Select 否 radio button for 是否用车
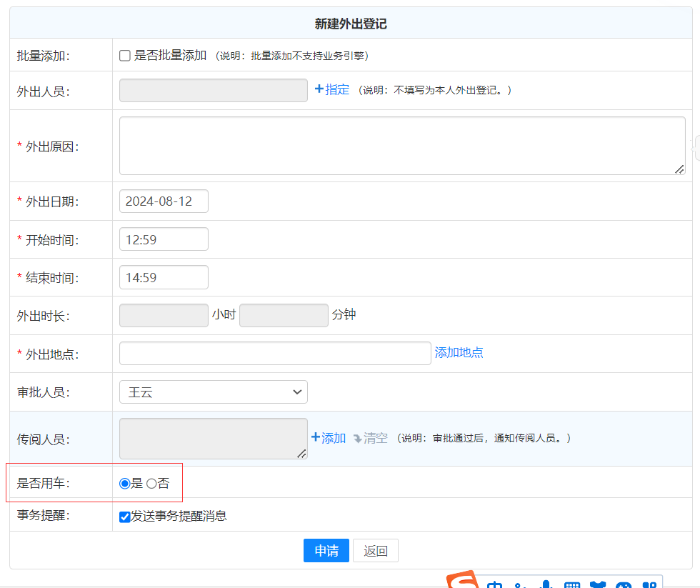The height and width of the screenshot is (588, 700). pyautogui.click(x=151, y=484)
